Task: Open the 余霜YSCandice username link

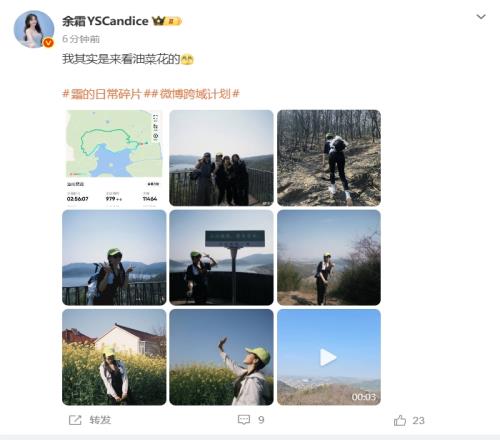Action: coord(105,21)
